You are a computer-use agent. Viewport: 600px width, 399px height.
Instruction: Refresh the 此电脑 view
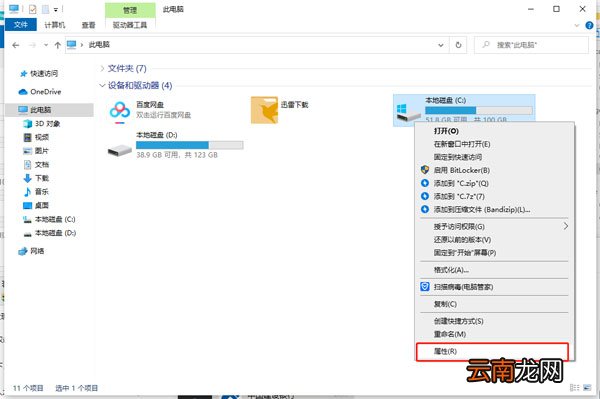(x=458, y=45)
